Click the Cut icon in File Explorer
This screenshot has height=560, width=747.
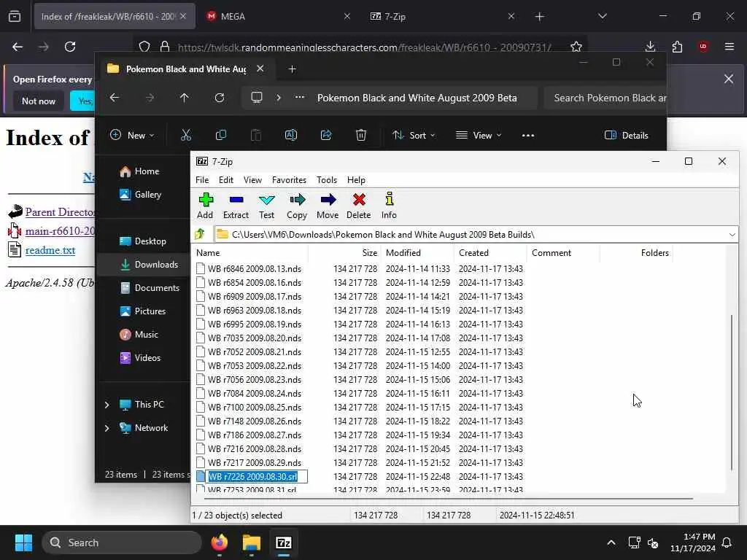coord(186,135)
